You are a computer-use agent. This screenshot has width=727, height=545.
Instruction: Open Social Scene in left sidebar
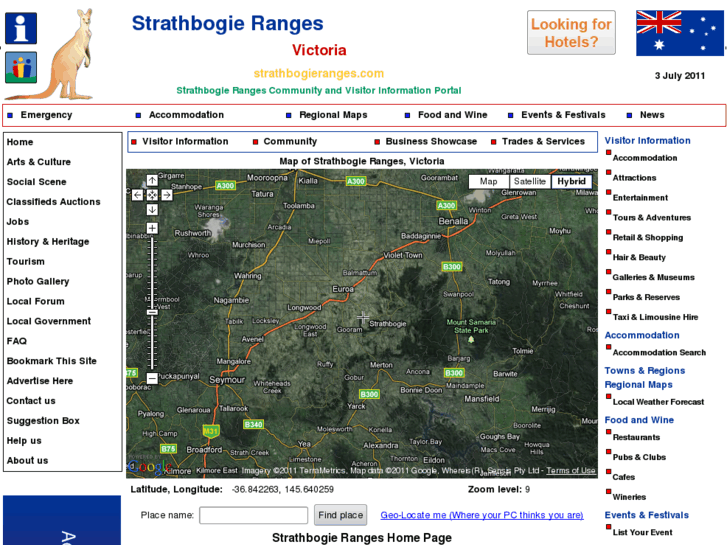click(x=37, y=182)
